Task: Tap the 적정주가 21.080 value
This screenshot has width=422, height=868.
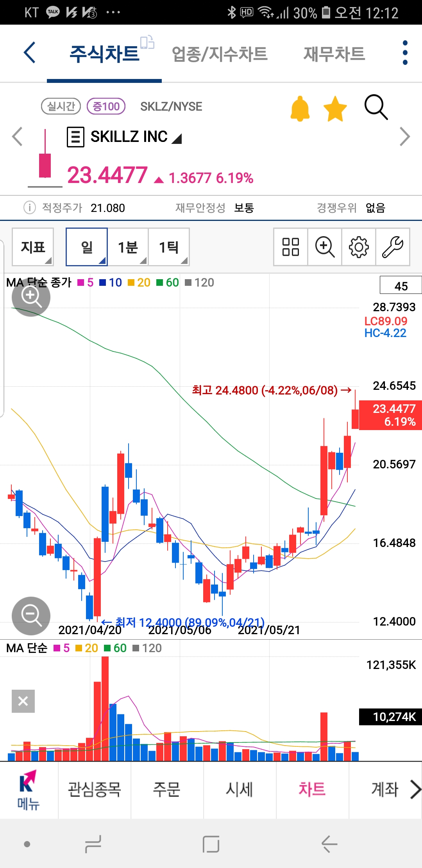Action: coord(108,208)
